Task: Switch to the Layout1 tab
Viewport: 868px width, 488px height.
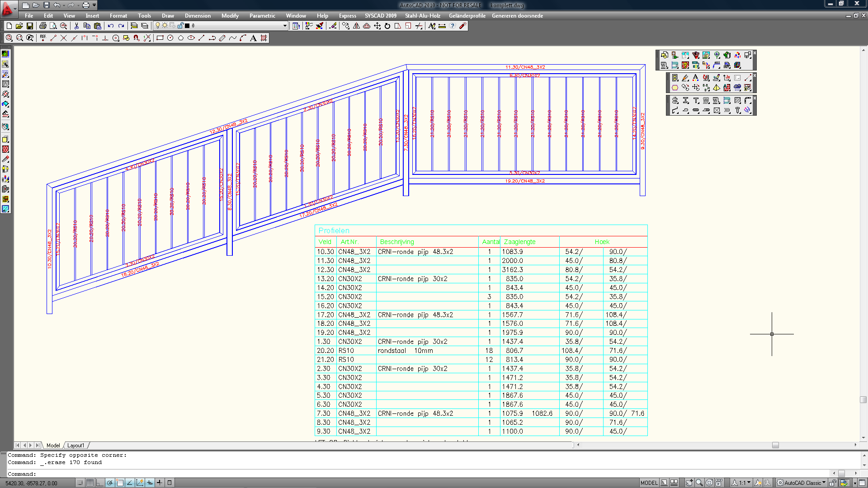Action: [x=75, y=446]
